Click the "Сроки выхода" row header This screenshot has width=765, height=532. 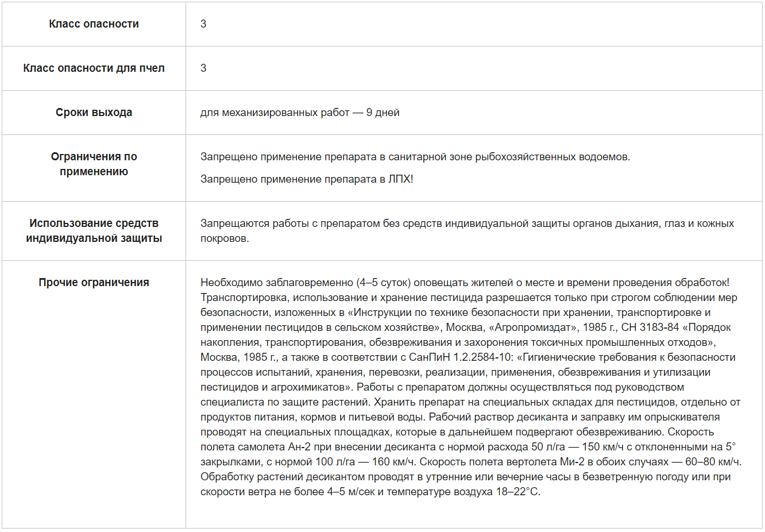tap(94, 113)
